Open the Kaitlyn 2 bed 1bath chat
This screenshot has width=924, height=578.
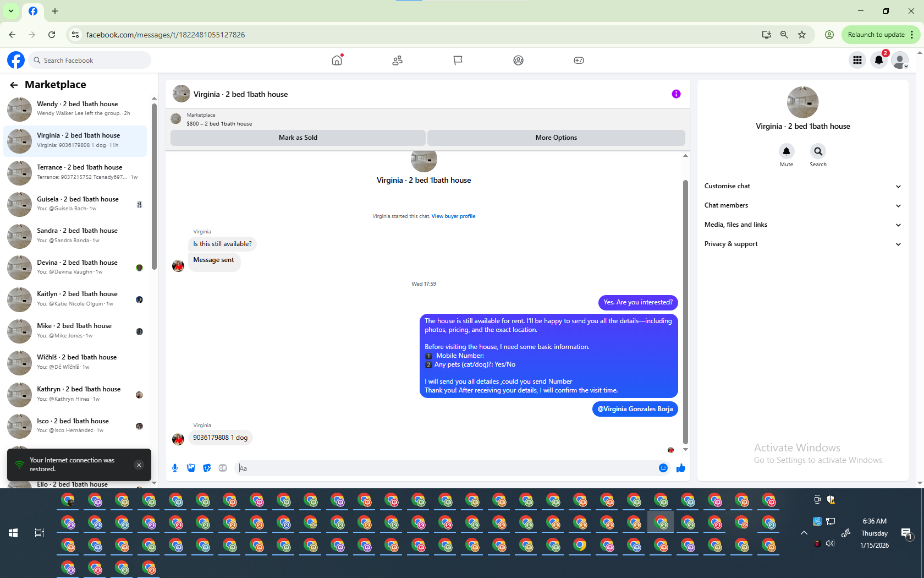(75, 299)
